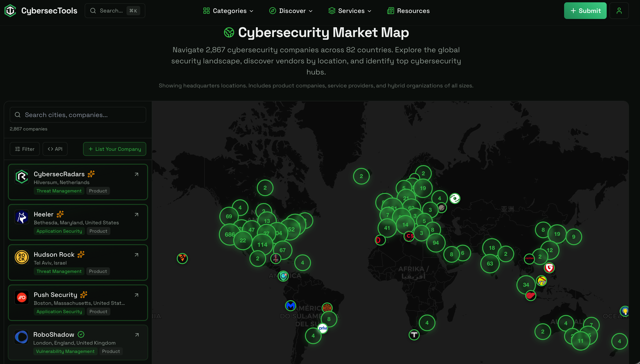Click the '2,867 companies' count text
The image size is (640, 364).
coord(28,129)
